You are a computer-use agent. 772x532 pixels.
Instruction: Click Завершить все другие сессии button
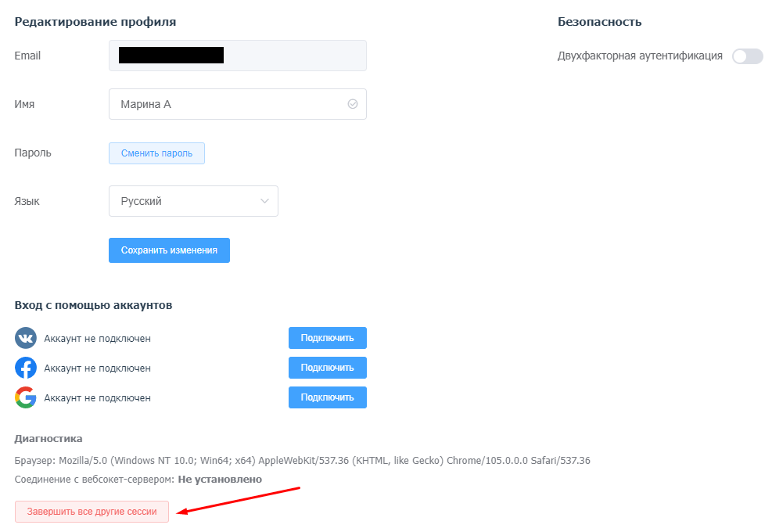(92, 512)
